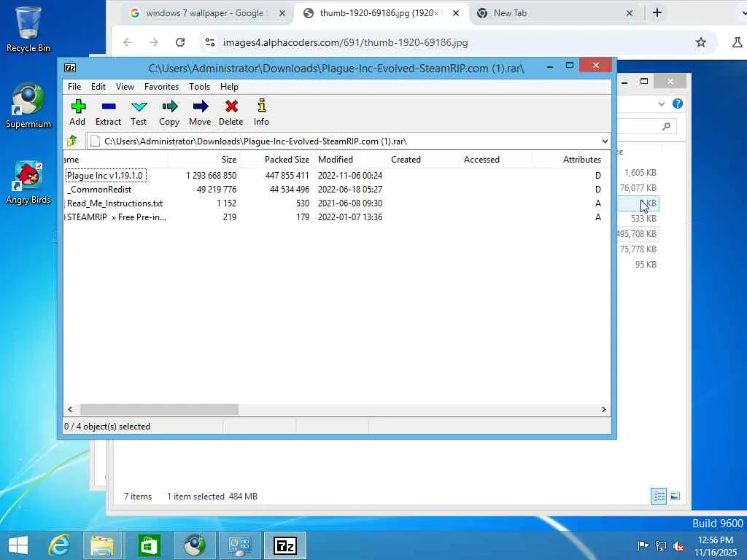Switch Explorer to details view
747x560 pixels.
[659, 496]
